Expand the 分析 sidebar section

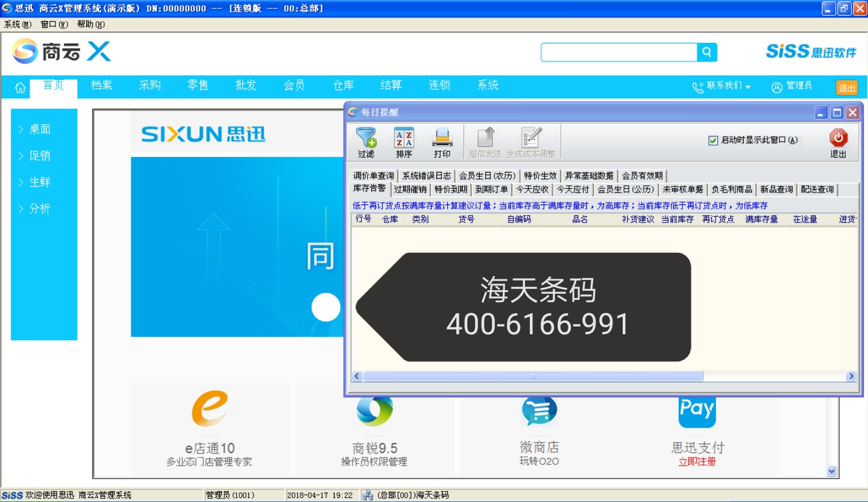pyautogui.click(x=40, y=209)
